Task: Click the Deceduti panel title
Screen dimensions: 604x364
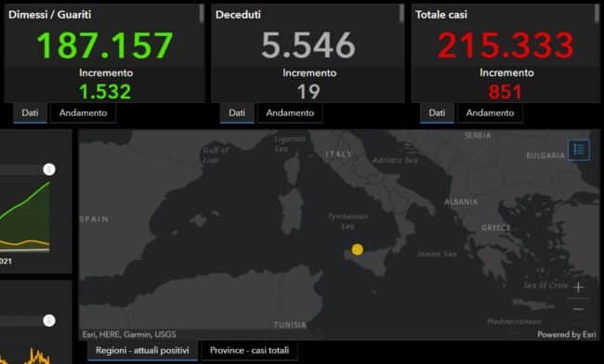Action: [x=238, y=15]
